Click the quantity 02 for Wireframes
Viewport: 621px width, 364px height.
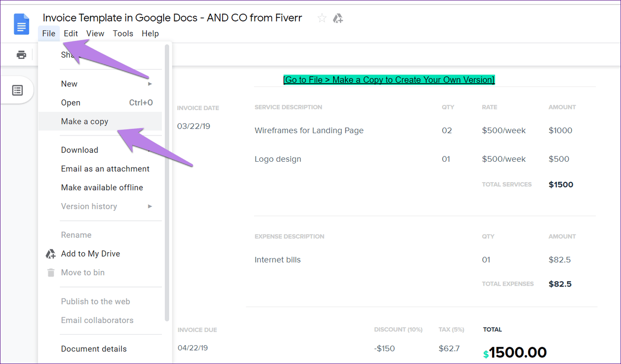[x=447, y=131]
